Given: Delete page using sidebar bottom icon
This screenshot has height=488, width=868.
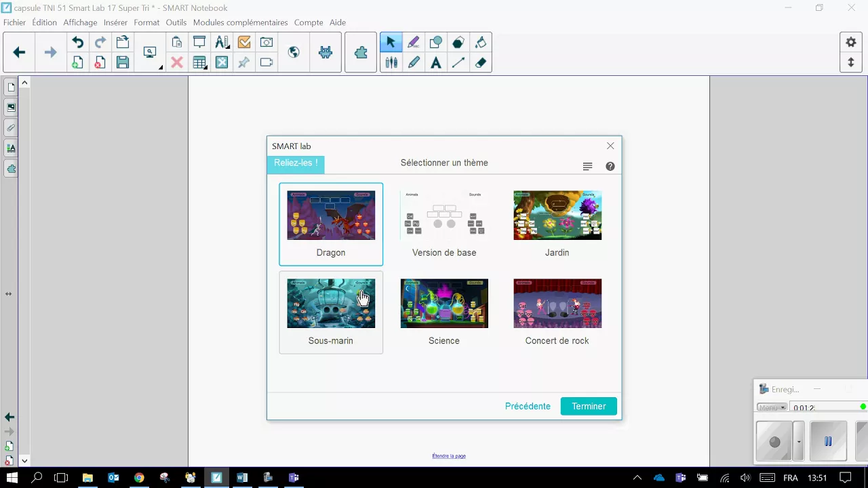Looking at the screenshot, I should pos(9,461).
